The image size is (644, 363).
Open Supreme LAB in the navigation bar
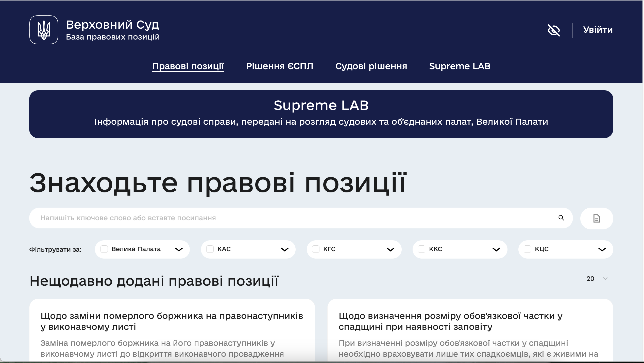(x=460, y=66)
